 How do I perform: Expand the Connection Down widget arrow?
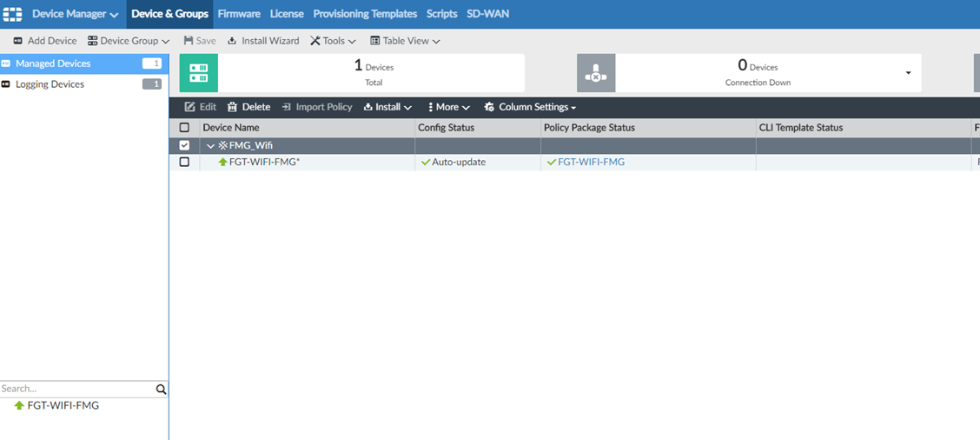click(x=908, y=73)
